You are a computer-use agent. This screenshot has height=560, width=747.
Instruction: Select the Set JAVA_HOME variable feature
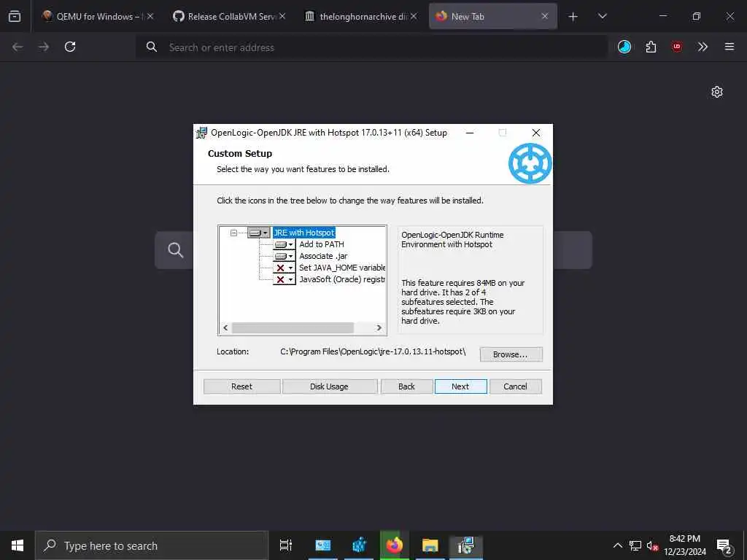pos(342,268)
